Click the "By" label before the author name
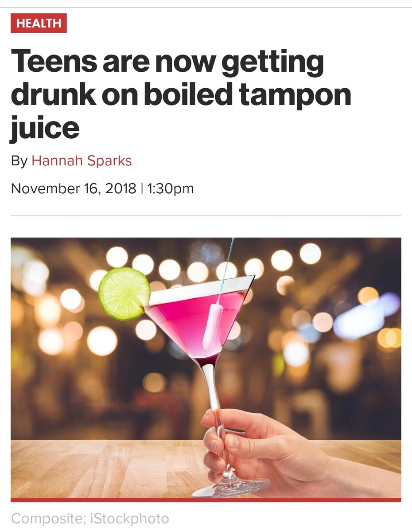Screen dimensions: 412x532 tap(19, 160)
